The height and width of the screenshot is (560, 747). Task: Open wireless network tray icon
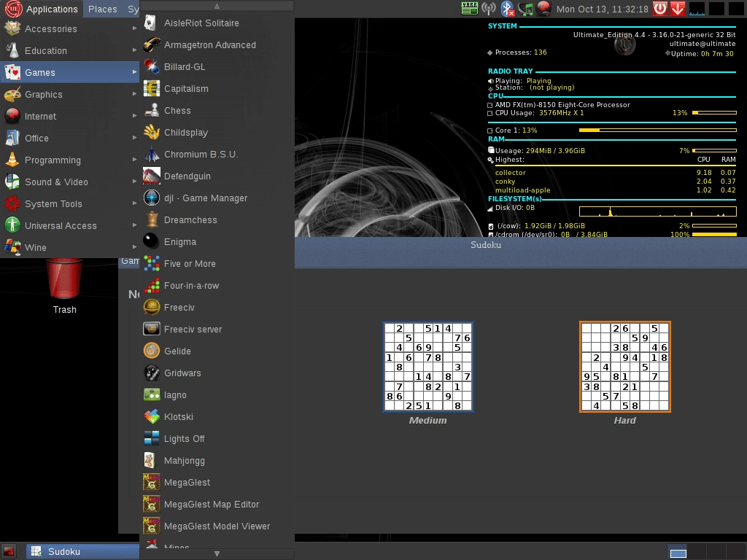pyautogui.click(x=489, y=9)
